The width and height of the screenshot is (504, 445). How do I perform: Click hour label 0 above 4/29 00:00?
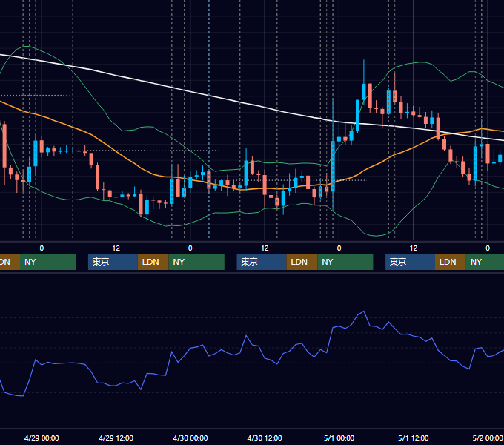pos(42,248)
